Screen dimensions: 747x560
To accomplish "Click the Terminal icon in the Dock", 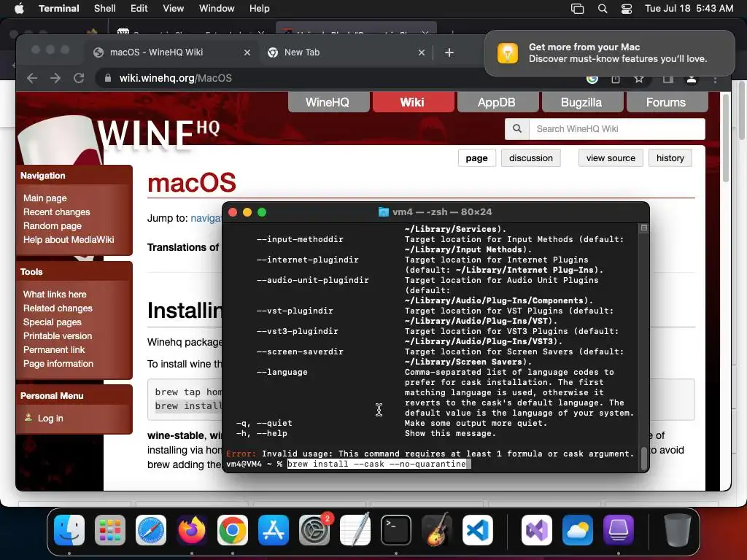I will tap(396, 530).
